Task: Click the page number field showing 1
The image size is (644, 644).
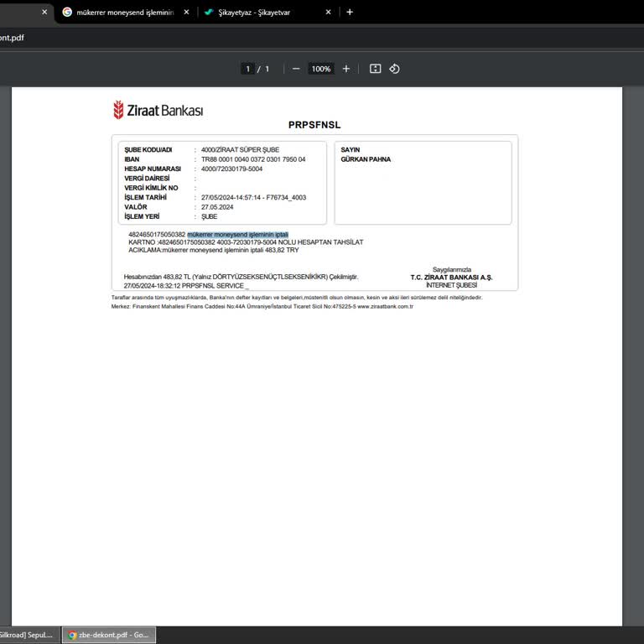Action: [247, 69]
